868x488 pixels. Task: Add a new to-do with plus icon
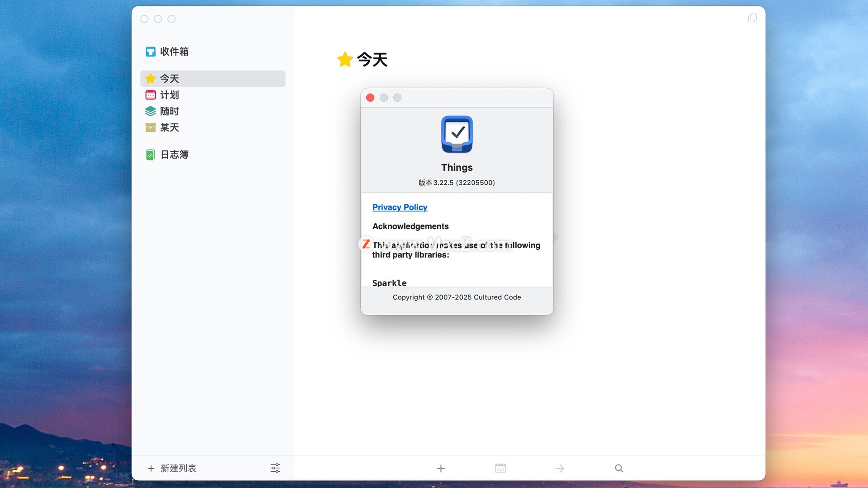441,469
